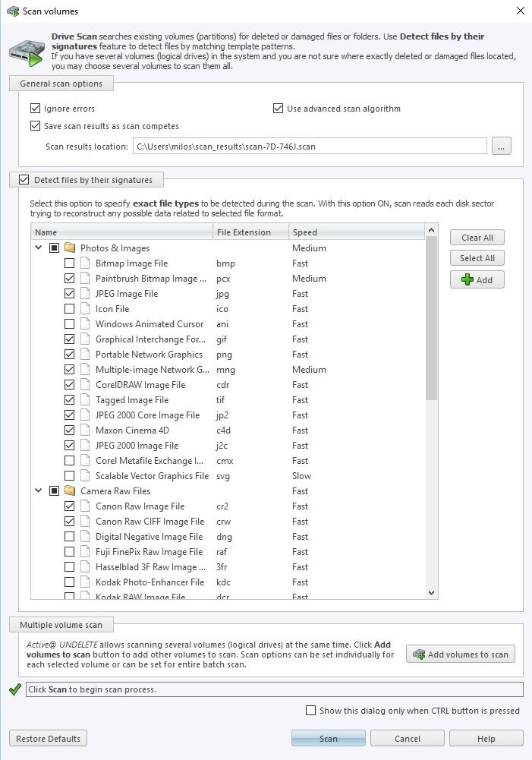Enable the Bitmap Image File checkbox
The width and height of the screenshot is (532, 760).
tap(69, 263)
